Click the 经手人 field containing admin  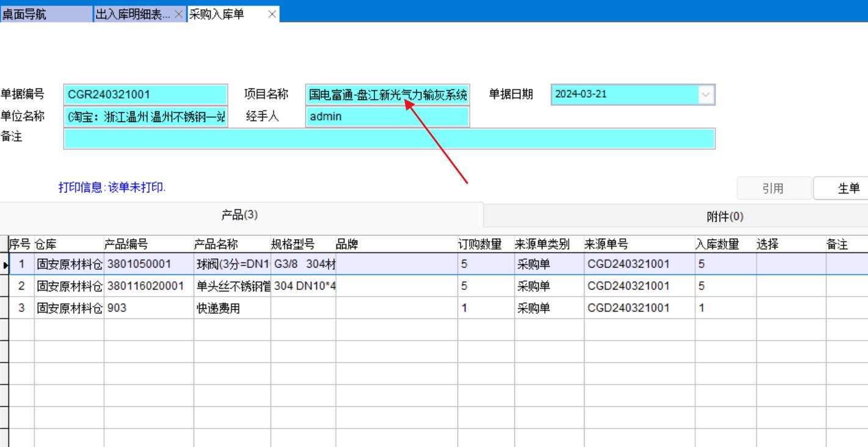387,117
